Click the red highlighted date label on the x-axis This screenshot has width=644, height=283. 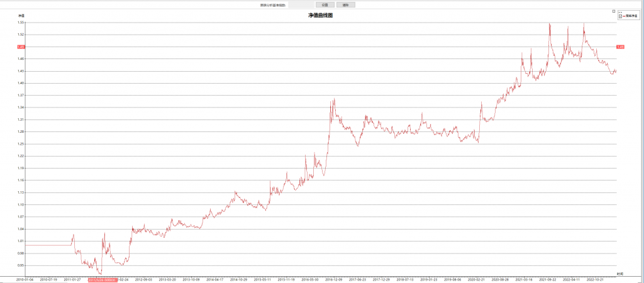pyautogui.click(x=101, y=279)
